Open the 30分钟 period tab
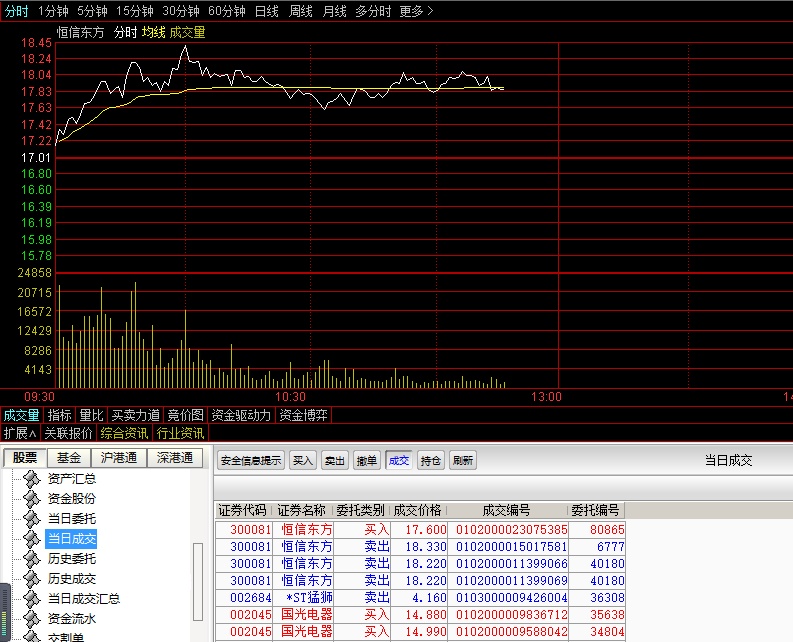Screen dimensions: 793x642 pos(181,11)
